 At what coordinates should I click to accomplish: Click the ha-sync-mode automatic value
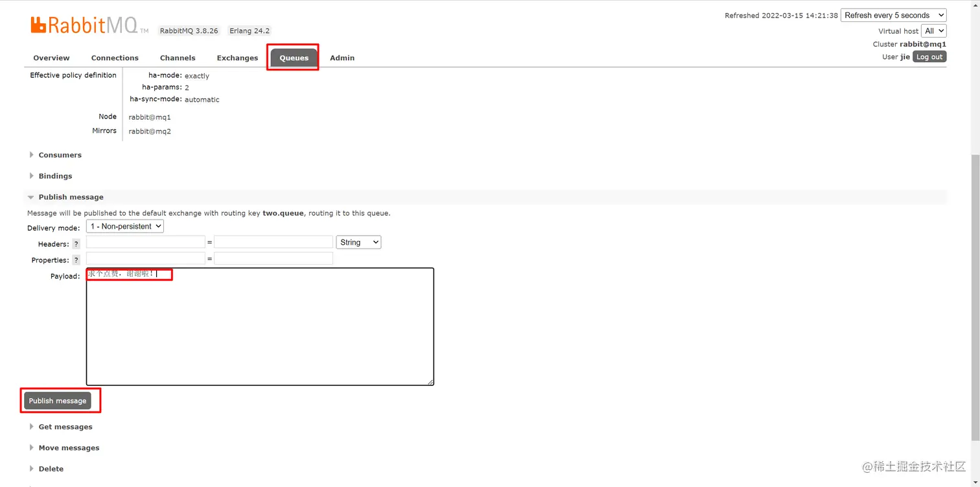[x=202, y=100]
